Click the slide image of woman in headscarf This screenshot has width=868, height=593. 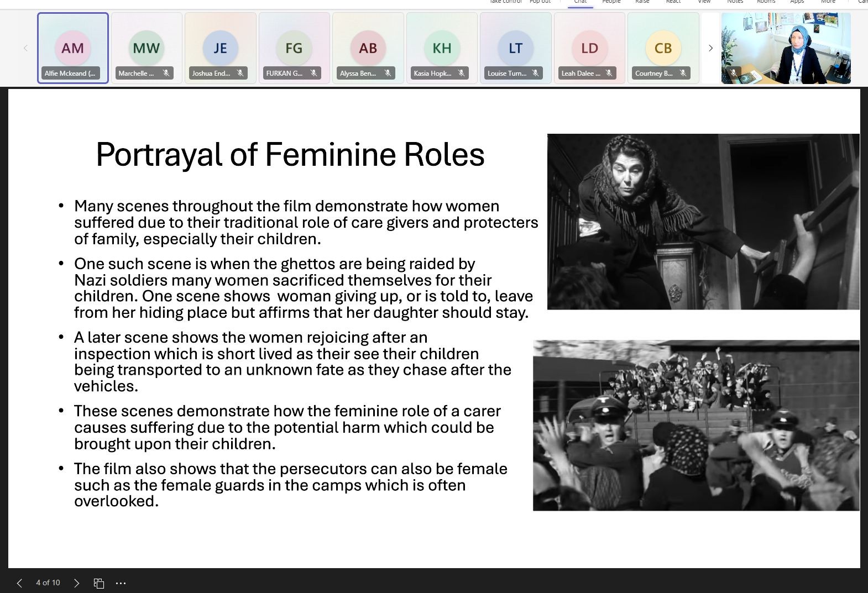703,222
